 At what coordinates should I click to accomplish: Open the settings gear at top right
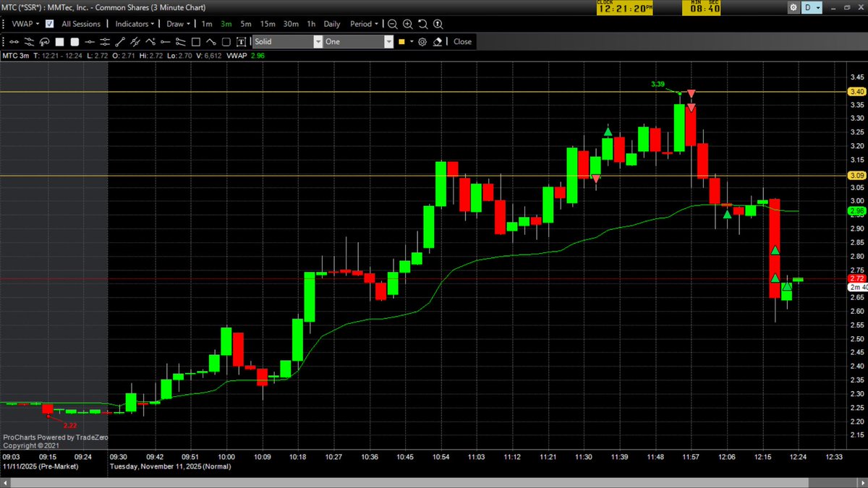pos(793,7)
